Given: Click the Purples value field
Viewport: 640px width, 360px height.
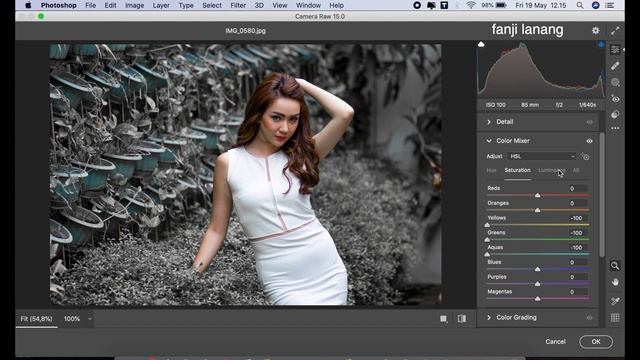Looking at the screenshot, I should [577, 277].
